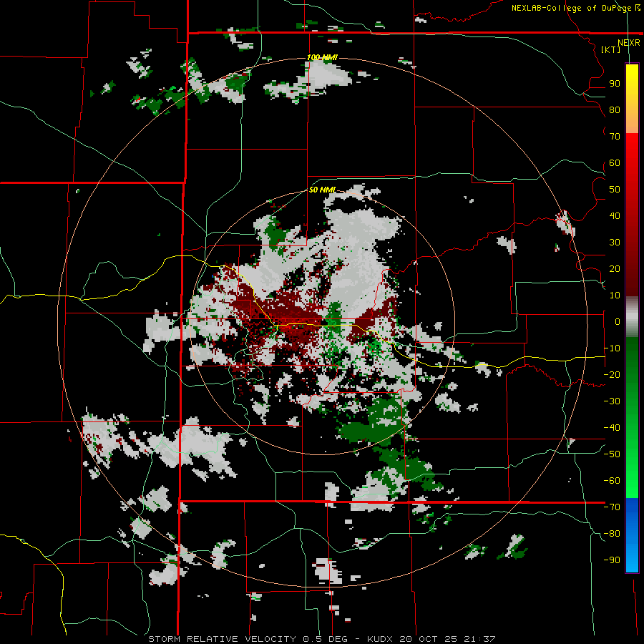This screenshot has width=644, height=644.
Task: Click the -70 value on velocity scale
Action: point(612,507)
